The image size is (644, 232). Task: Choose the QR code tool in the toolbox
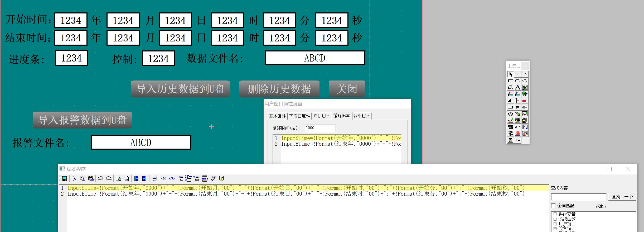click(511, 134)
